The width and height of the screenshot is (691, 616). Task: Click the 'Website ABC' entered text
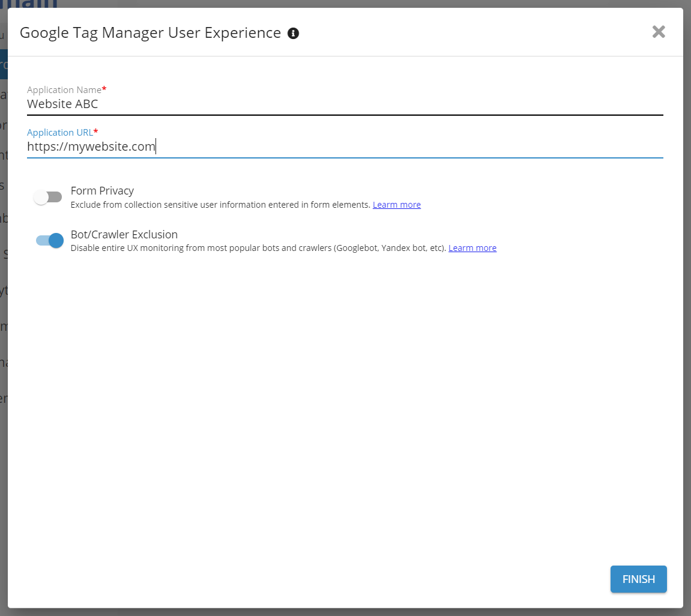click(x=62, y=104)
